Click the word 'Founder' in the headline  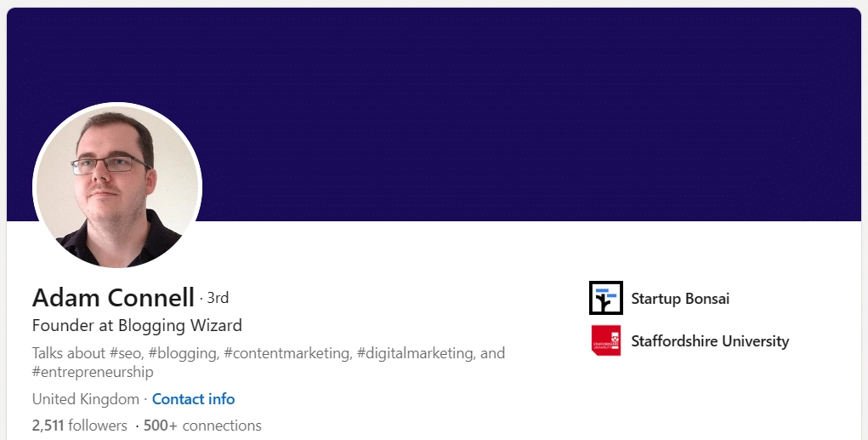61,325
